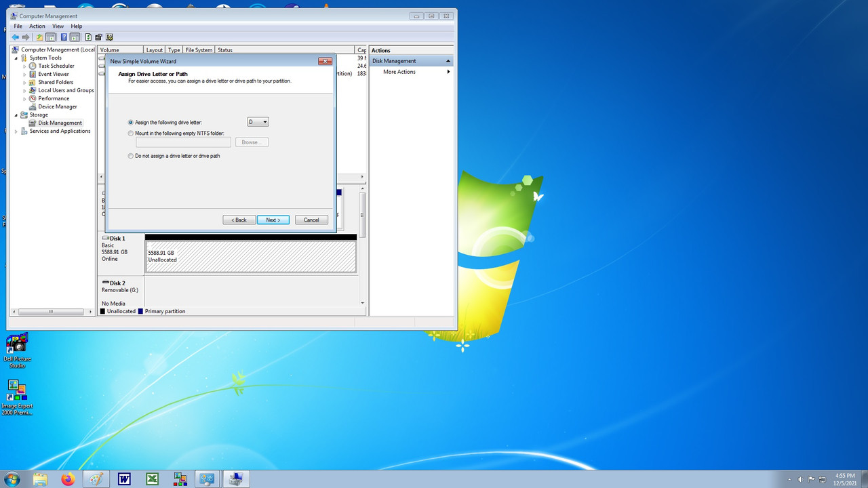The width and height of the screenshot is (868, 488).
Task: Click Image Expert taskbar icon
Action: coord(180,479)
